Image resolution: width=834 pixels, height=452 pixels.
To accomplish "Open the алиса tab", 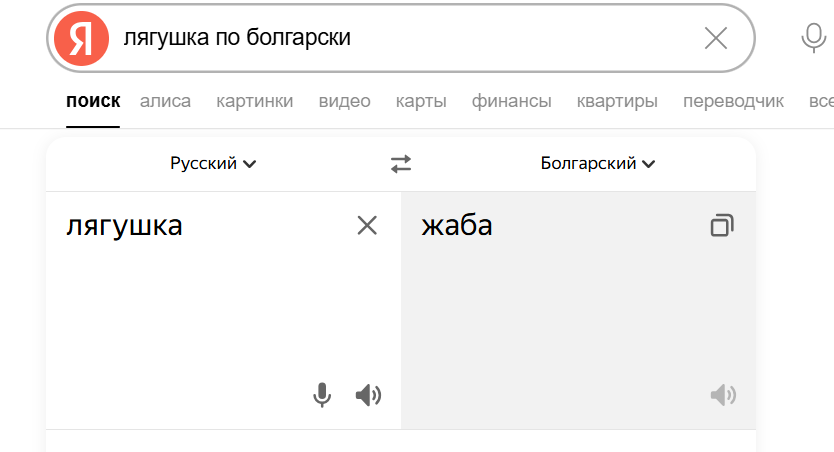I will click(x=165, y=101).
